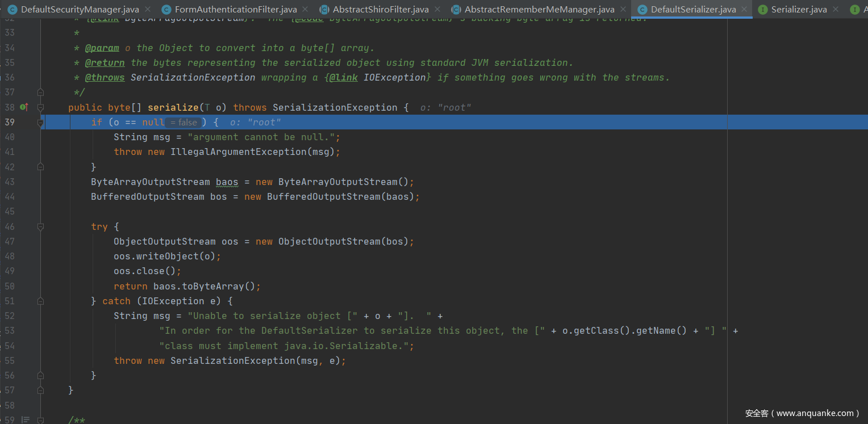The width and height of the screenshot is (868, 424).
Task: Fold the Javadoc comment at line 59
Action: point(40,419)
